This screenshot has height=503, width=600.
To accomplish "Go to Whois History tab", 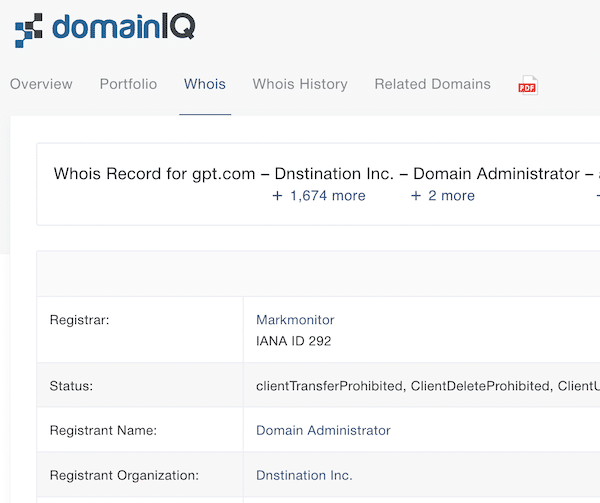I will pyautogui.click(x=300, y=84).
